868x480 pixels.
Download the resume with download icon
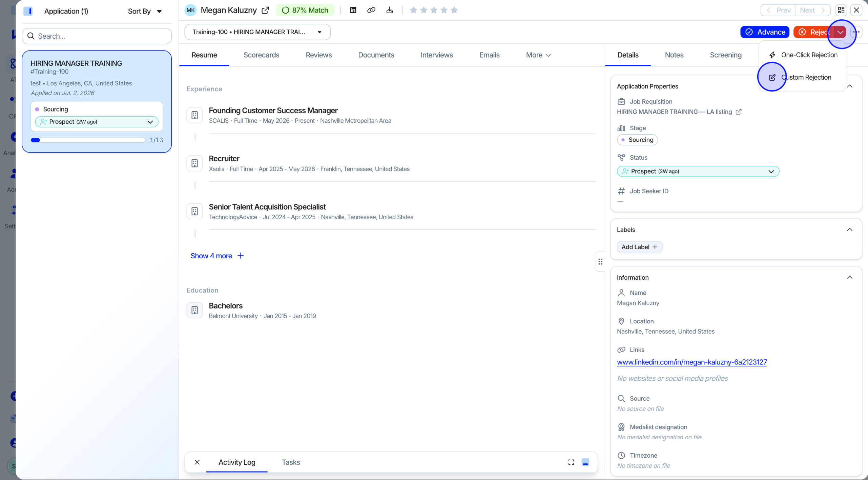(x=390, y=10)
